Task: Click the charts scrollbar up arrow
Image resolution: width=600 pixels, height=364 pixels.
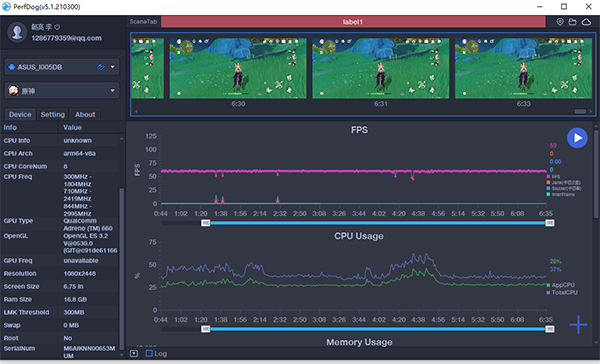Action: 596,126
